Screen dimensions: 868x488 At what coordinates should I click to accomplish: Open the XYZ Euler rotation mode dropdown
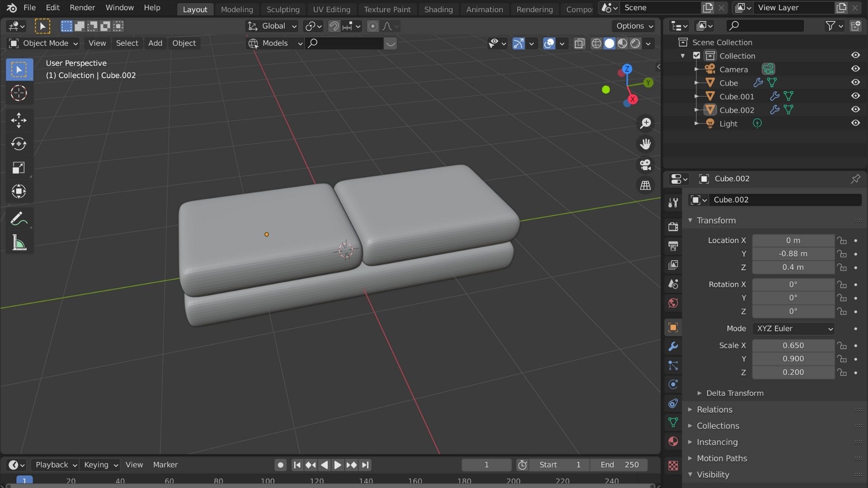pyautogui.click(x=793, y=328)
